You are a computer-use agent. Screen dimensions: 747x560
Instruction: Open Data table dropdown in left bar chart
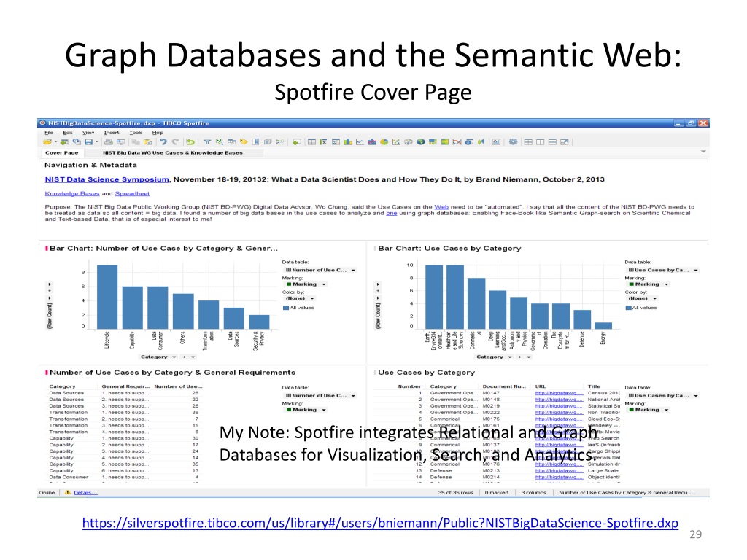pyautogui.click(x=321, y=270)
